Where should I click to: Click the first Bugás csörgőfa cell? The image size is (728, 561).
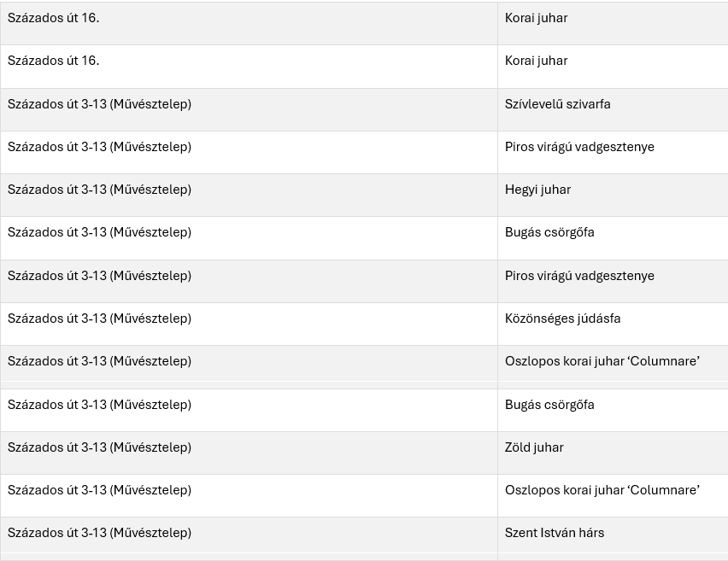click(x=549, y=232)
